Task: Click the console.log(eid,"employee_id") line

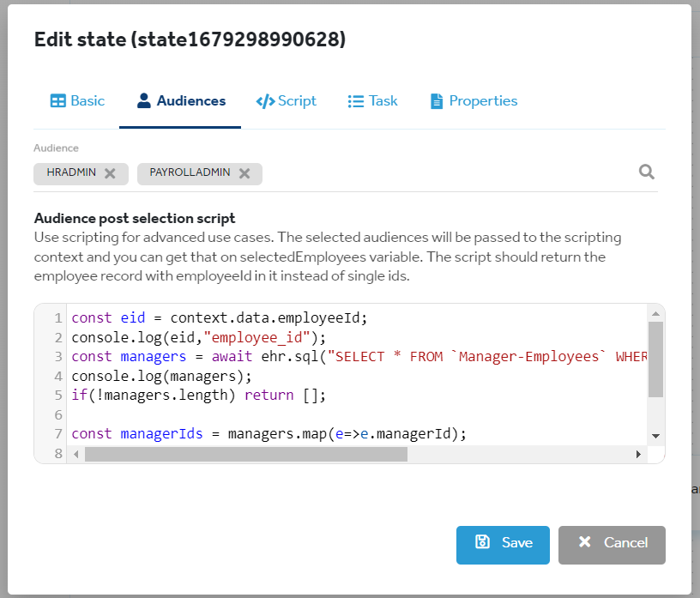Action: pos(199,338)
